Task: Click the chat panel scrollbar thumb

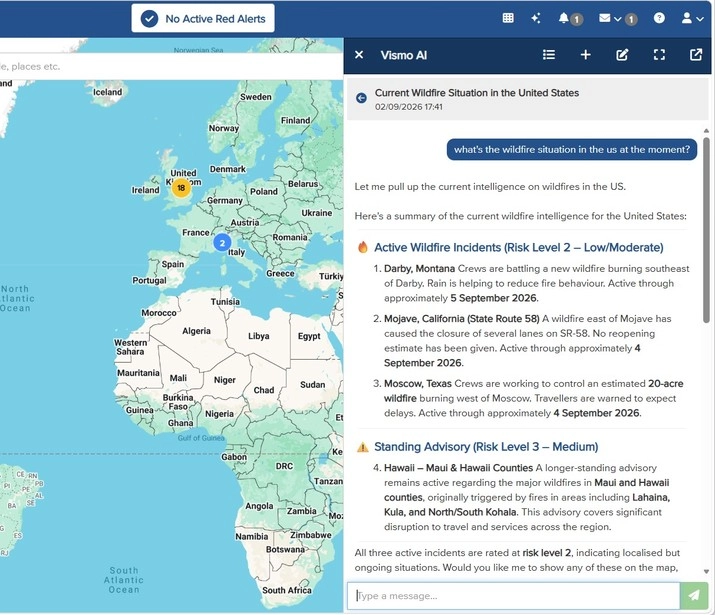Action: pyautogui.click(x=706, y=230)
